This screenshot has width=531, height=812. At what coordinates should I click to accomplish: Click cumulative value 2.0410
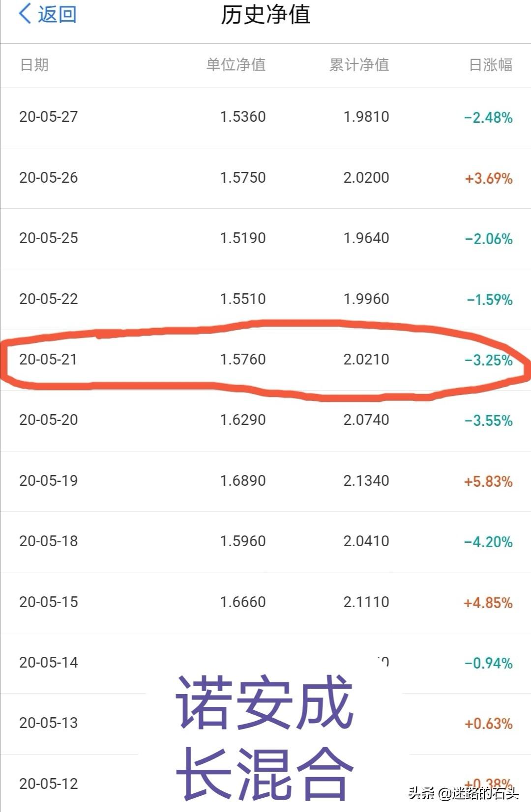pos(366,541)
